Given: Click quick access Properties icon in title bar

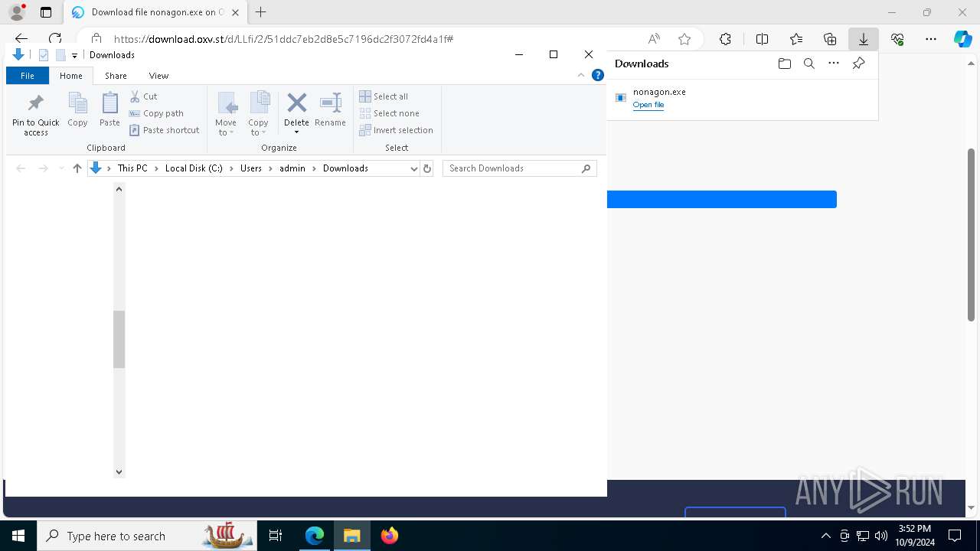Looking at the screenshot, I should 44,55.
